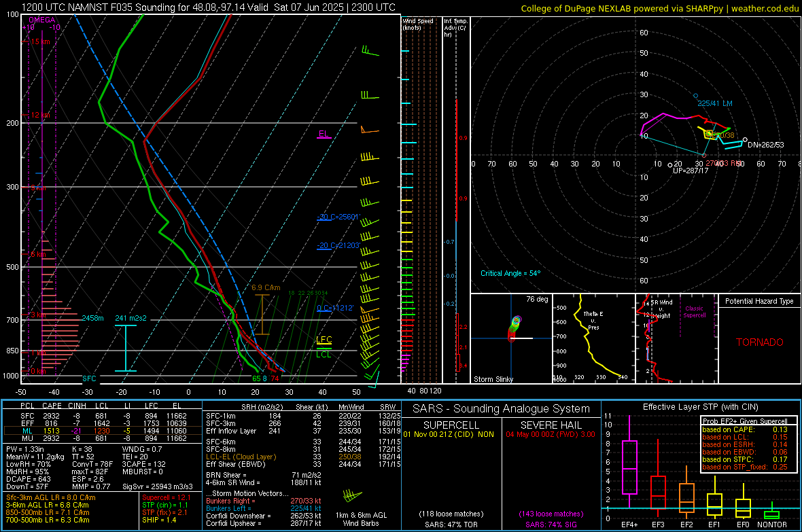
Task: Click the based on STP_fixed: 0.25 line
Action: (x=745, y=467)
